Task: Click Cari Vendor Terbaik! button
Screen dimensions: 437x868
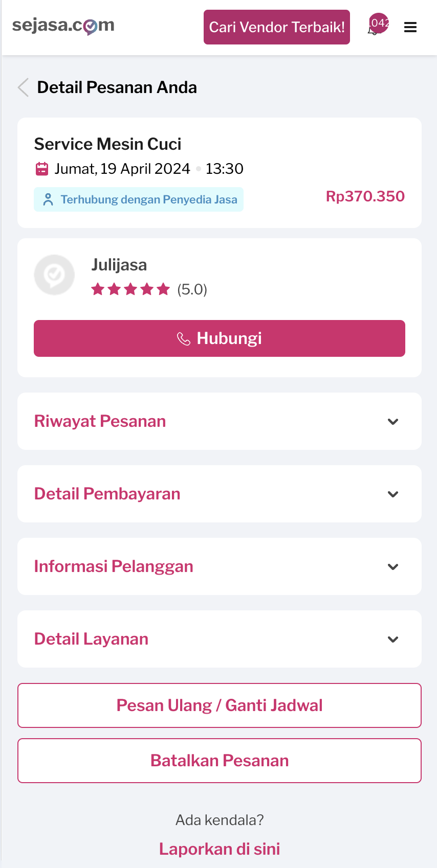Action: tap(277, 27)
